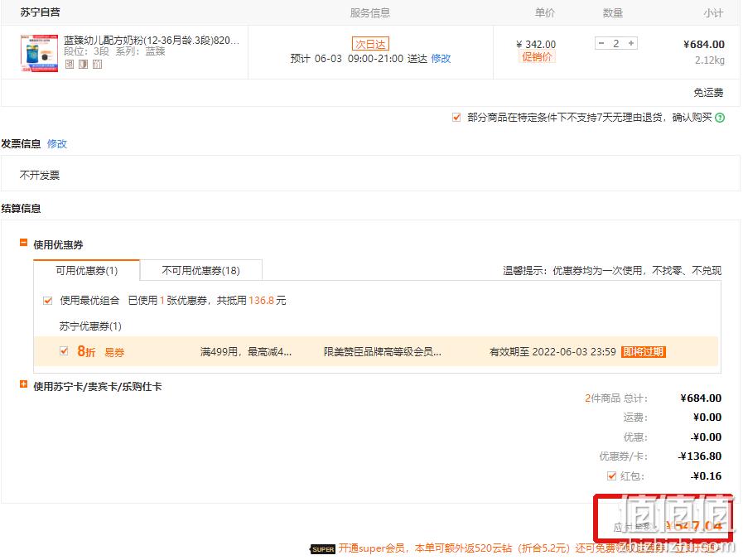Click the 136.8 discount amount in coupon summary

261,301
